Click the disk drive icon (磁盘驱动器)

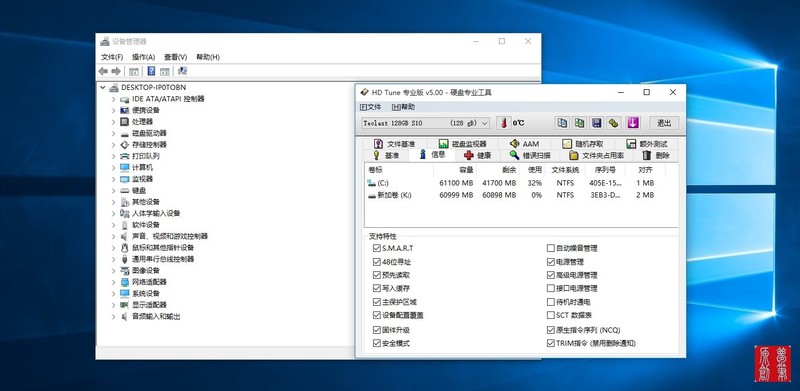(x=124, y=133)
